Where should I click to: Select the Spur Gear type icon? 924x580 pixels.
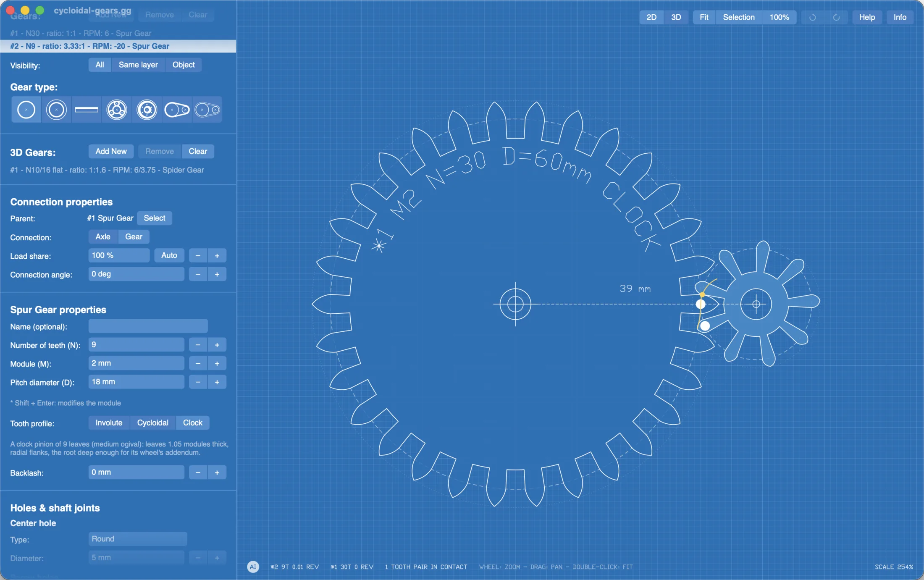(x=26, y=110)
